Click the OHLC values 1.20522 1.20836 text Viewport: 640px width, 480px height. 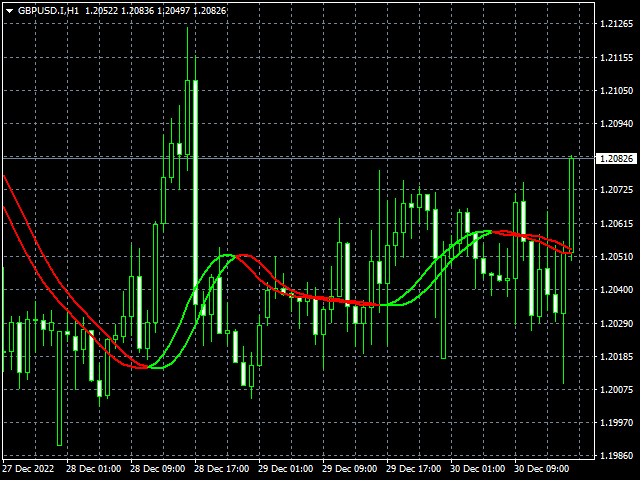(x=120, y=11)
